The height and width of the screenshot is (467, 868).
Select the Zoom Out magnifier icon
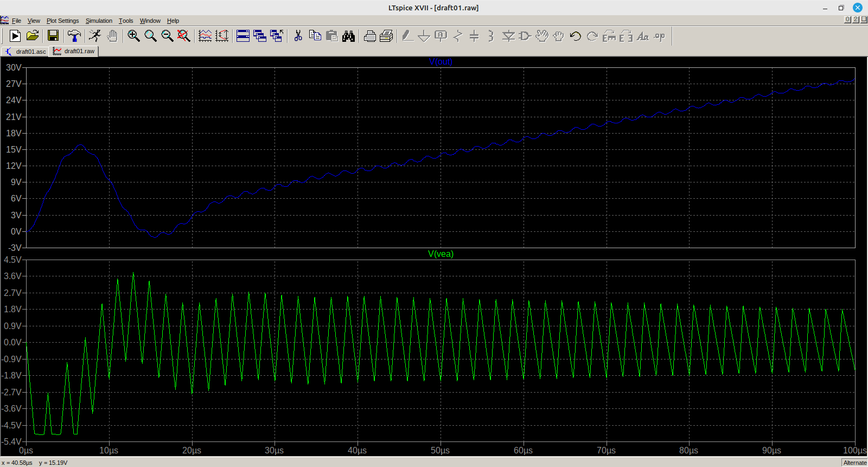pos(167,36)
